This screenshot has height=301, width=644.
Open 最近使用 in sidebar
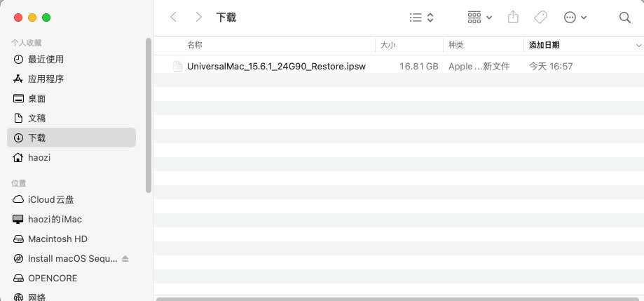click(46, 59)
